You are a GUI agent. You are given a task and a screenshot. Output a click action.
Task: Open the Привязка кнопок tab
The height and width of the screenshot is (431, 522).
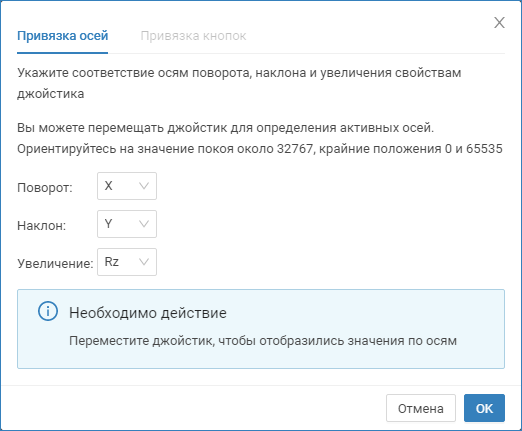click(193, 36)
